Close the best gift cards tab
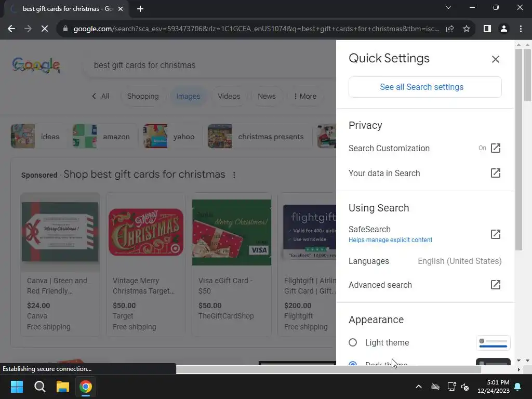The image size is (532, 399). point(121,9)
